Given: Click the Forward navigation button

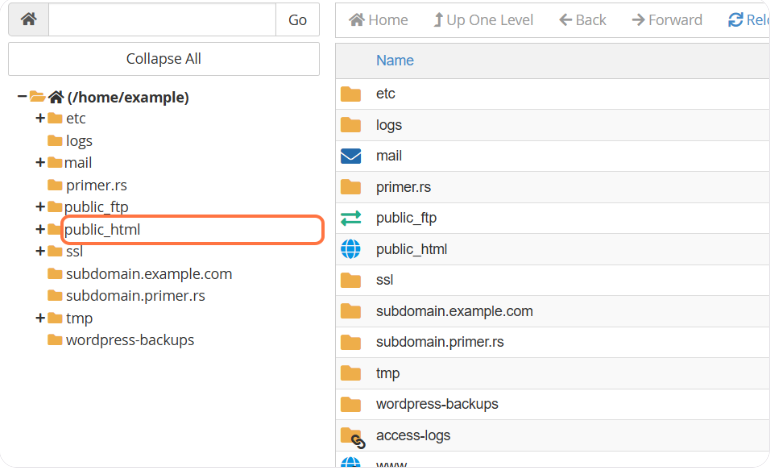Looking at the screenshot, I should [667, 20].
